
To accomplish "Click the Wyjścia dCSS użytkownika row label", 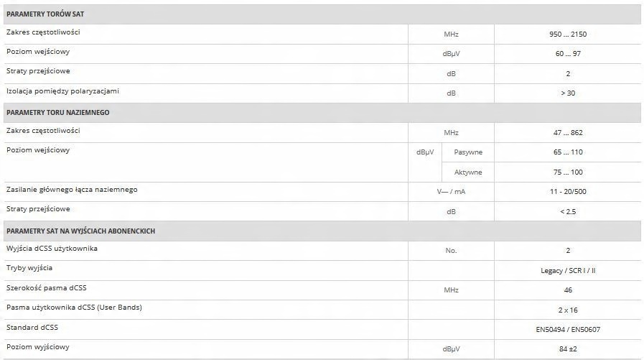I will (52, 249).
